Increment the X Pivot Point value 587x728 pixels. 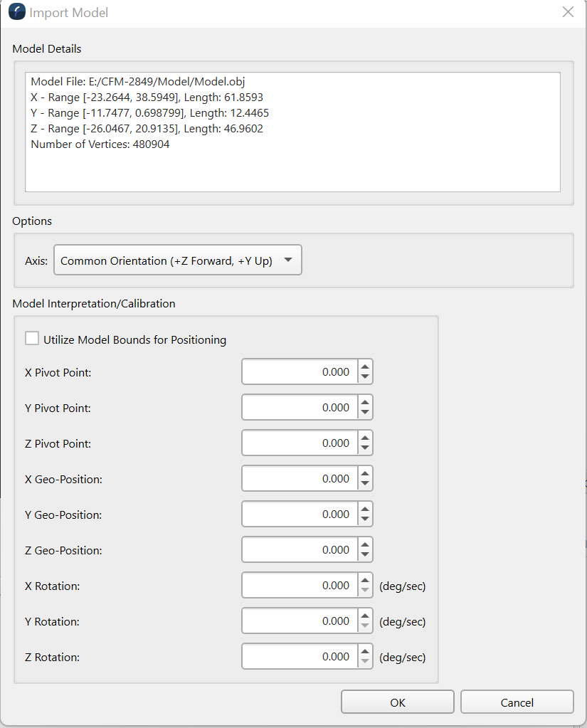pos(365,366)
